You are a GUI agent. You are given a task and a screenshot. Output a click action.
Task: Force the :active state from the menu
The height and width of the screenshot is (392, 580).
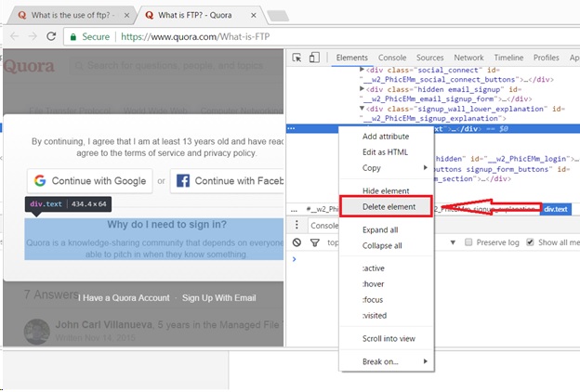pyautogui.click(x=386, y=268)
